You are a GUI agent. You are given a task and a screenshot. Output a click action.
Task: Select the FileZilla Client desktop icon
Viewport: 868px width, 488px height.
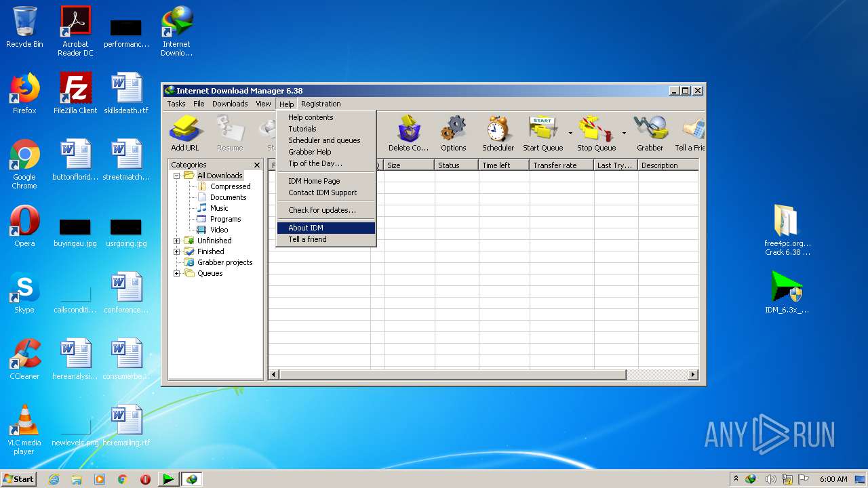point(75,94)
